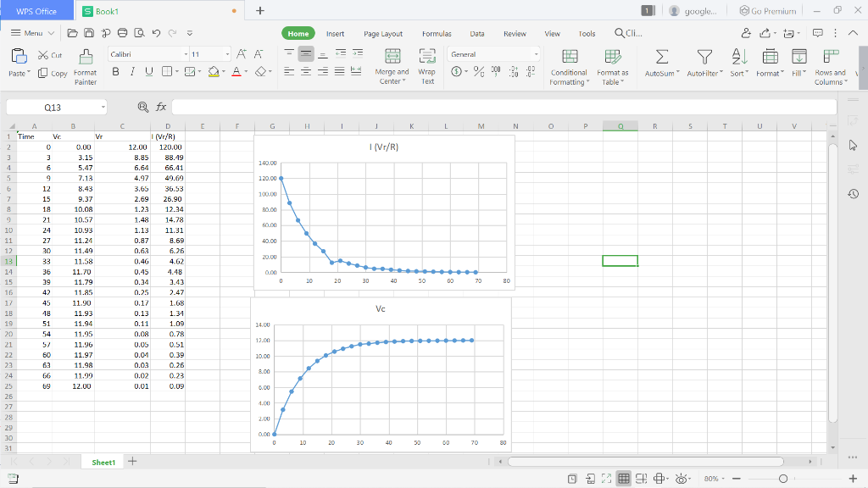
Task: Expand the Name Box dropdown arrow
Action: coord(103,107)
